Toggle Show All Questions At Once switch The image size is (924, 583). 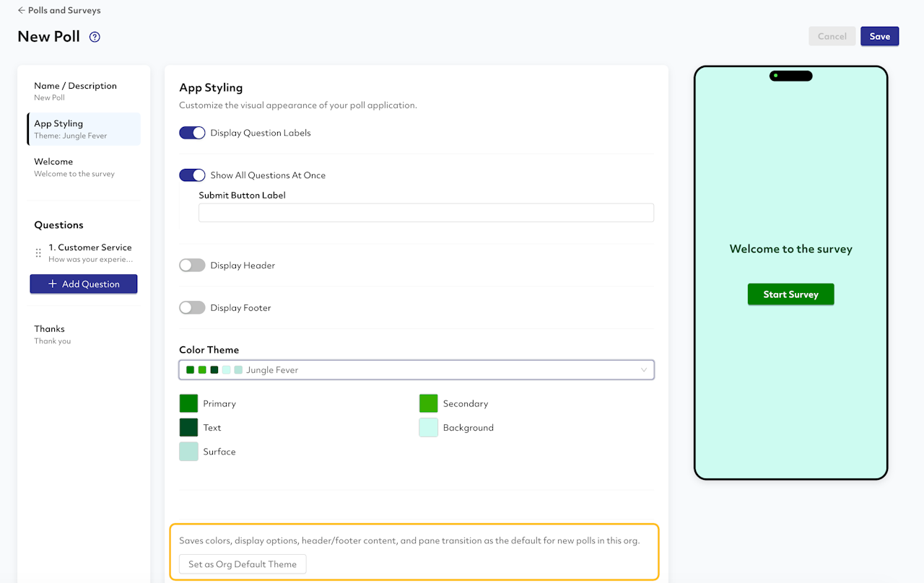193,175
